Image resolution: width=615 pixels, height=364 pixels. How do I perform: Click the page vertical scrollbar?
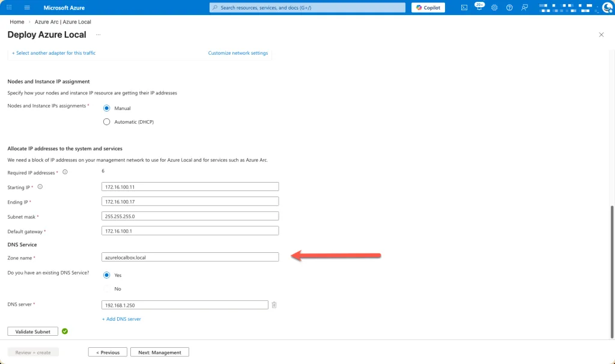(612, 270)
